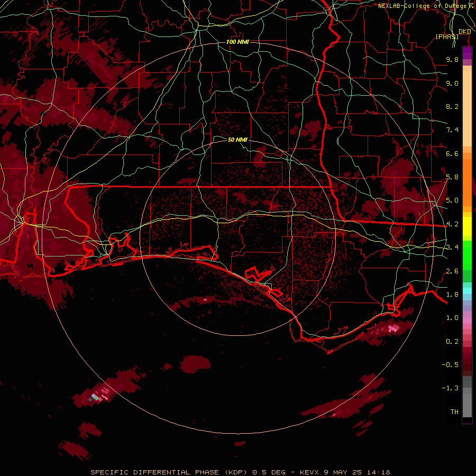Click the 1.0 value on the scale
This screenshot has width=476, height=476.
click(452, 318)
